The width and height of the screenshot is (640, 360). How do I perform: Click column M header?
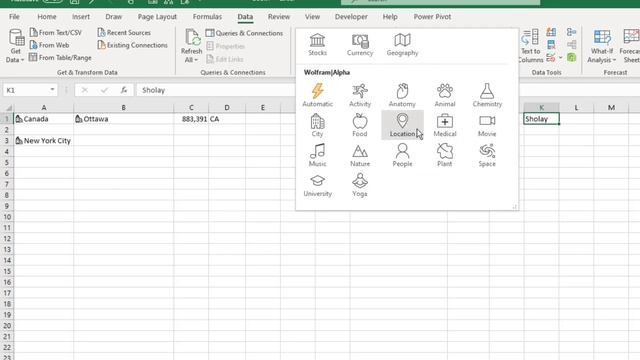pyautogui.click(x=611, y=107)
